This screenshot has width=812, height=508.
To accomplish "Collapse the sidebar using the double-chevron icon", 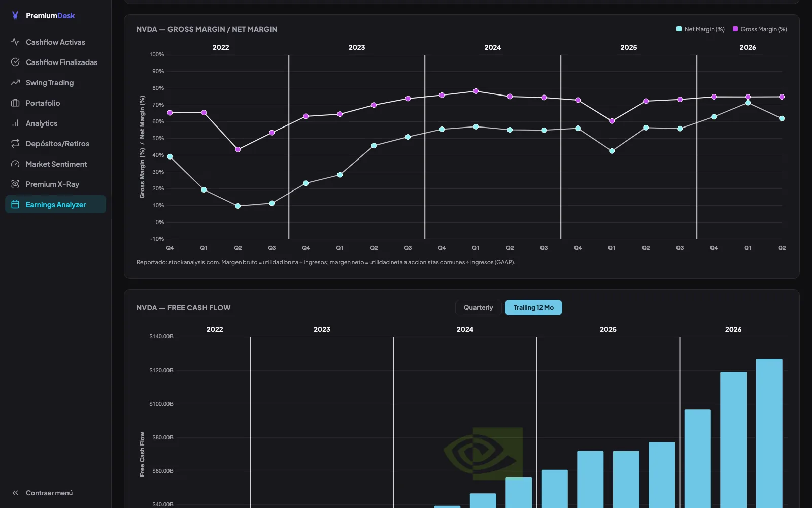I will click(15, 493).
